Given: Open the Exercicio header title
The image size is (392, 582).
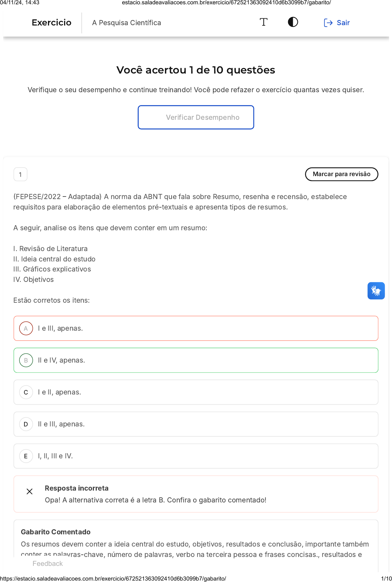Looking at the screenshot, I should pos(52,23).
